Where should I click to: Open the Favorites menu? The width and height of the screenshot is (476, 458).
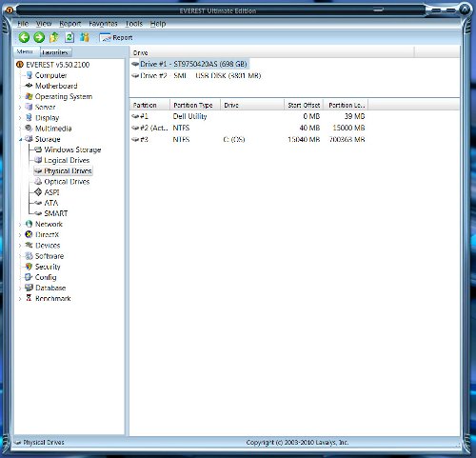click(x=103, y=24)
